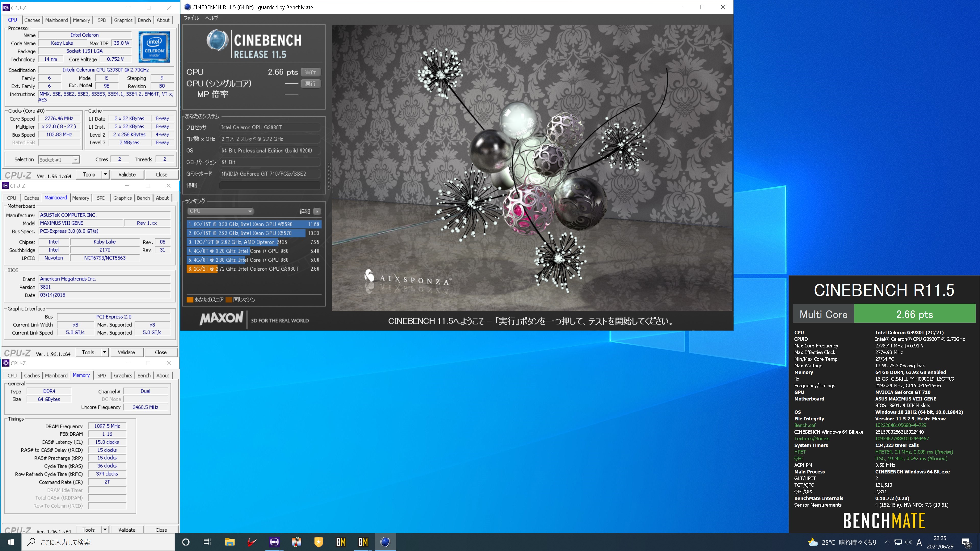Select the Core i7 CPU 960 ranking row
The height and width of the screenshot is (551, 980).
tap(254, 251)
